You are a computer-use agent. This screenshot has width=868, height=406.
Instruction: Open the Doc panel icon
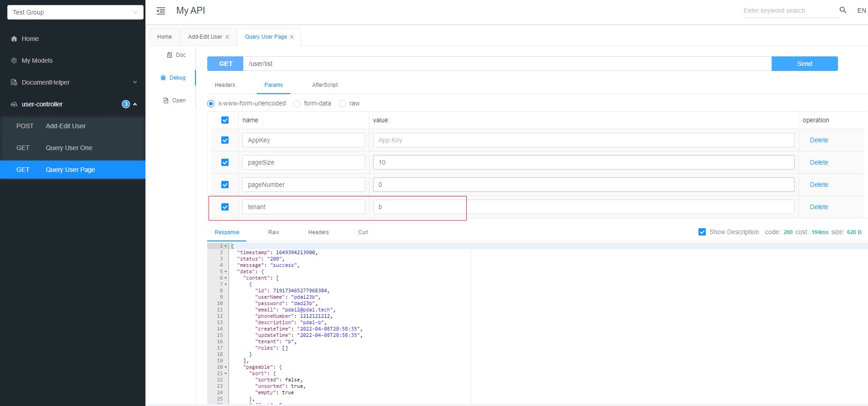[x=170, y=55]
